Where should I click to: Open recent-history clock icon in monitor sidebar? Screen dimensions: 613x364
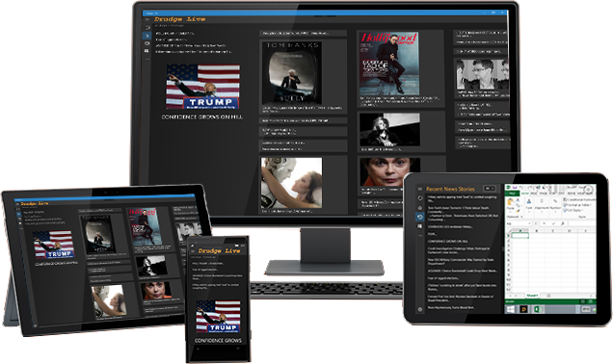tap(147, 43)
